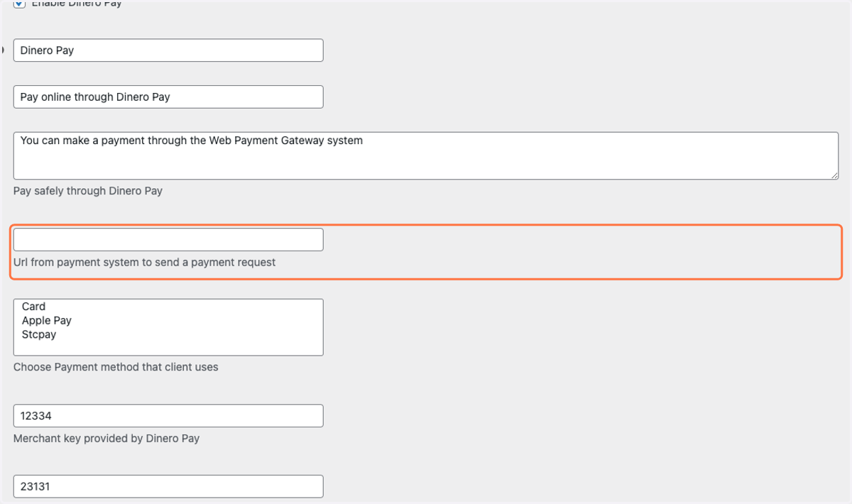Click the resize handle of the description textarea
852x504 pixels.
pos(834,175)
